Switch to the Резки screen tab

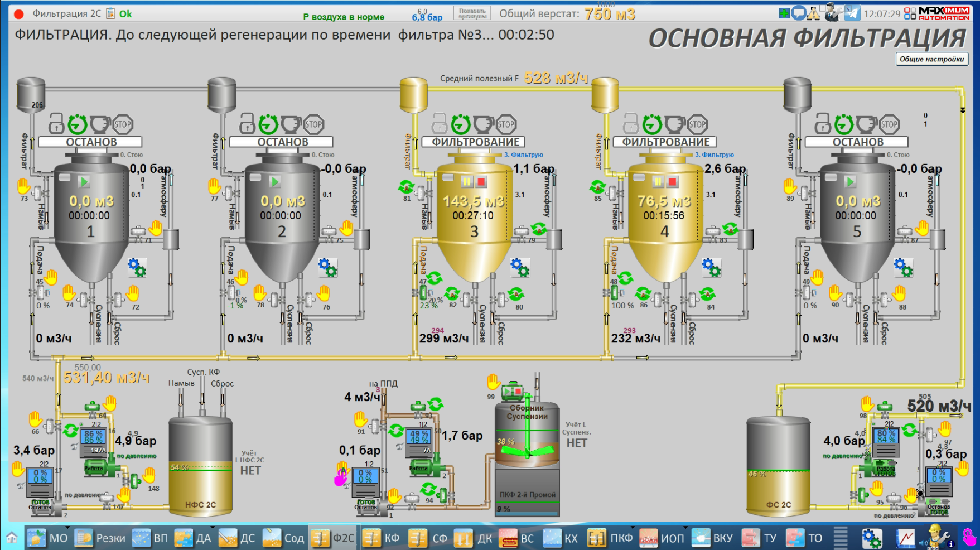100,538
